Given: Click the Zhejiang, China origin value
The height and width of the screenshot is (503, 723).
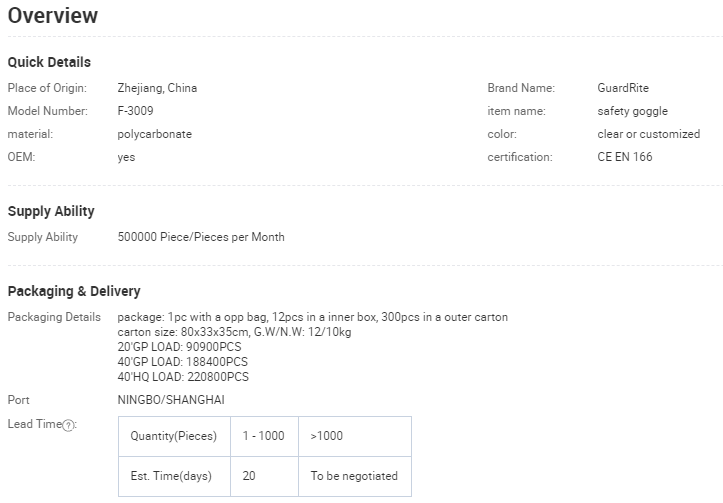Looking at the screenshot, I should click(x=157, y=88).
